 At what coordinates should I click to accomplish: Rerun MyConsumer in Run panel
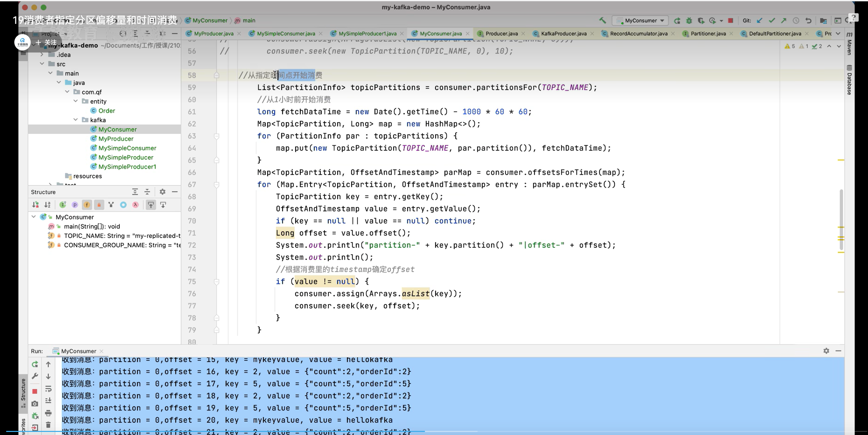[35, 364]
